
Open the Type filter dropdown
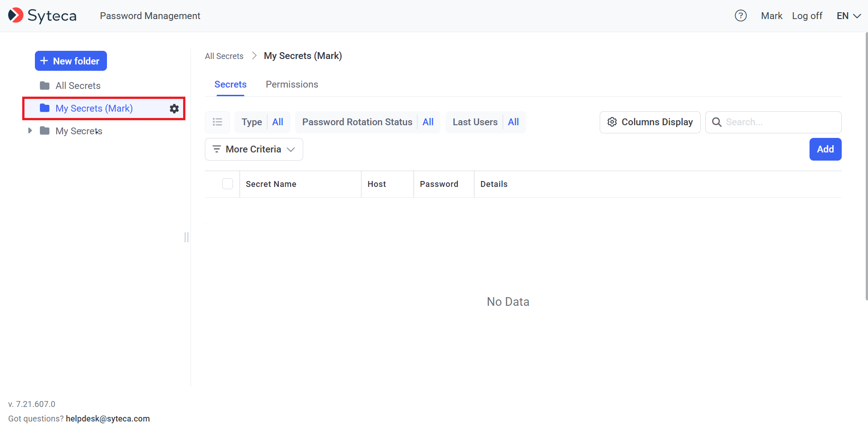pos(262,122)
